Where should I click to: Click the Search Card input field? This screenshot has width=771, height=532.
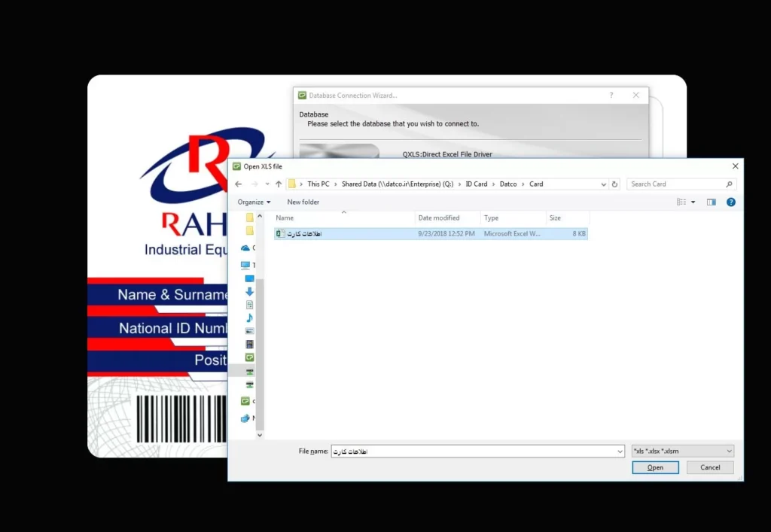(x=676, y=184)
